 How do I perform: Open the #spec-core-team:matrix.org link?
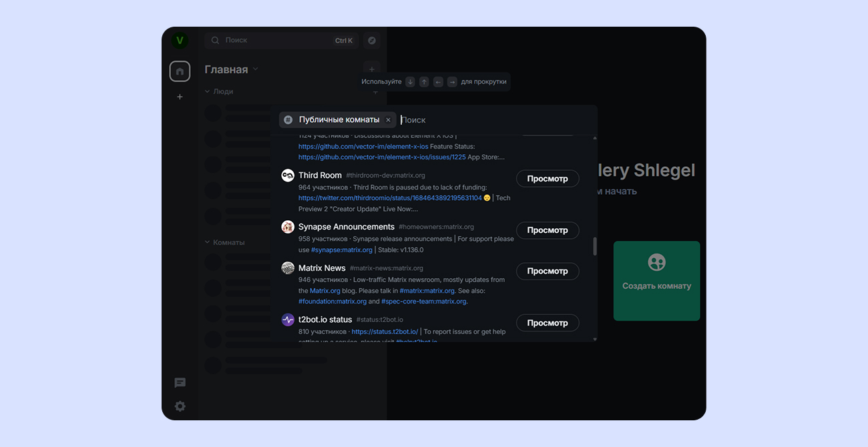[x=424, y=302]
